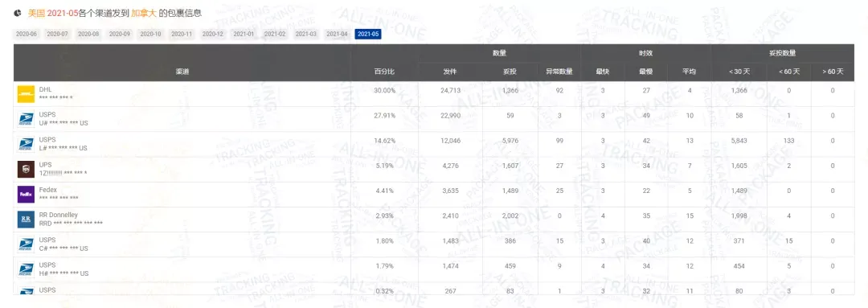This screenshot has height=308, width=868.
Task: Click the 1.80% percentage cell
Action: (385, 241)
